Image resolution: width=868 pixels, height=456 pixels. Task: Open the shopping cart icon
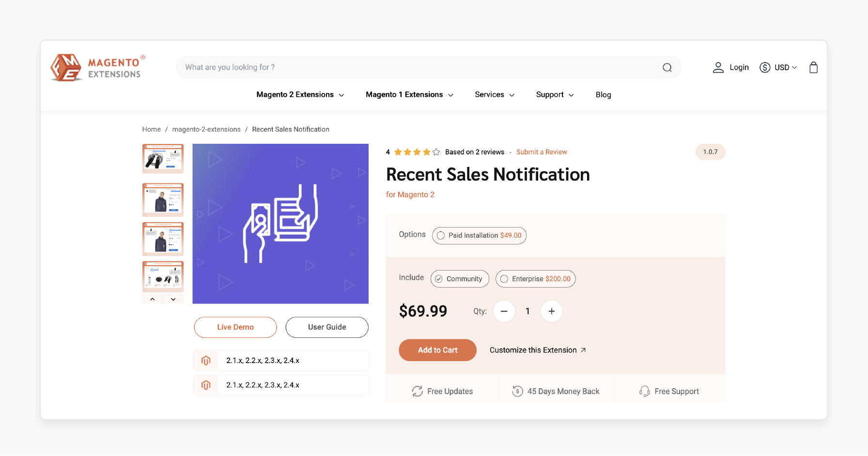pyautogui.click(x=813, y=67)
